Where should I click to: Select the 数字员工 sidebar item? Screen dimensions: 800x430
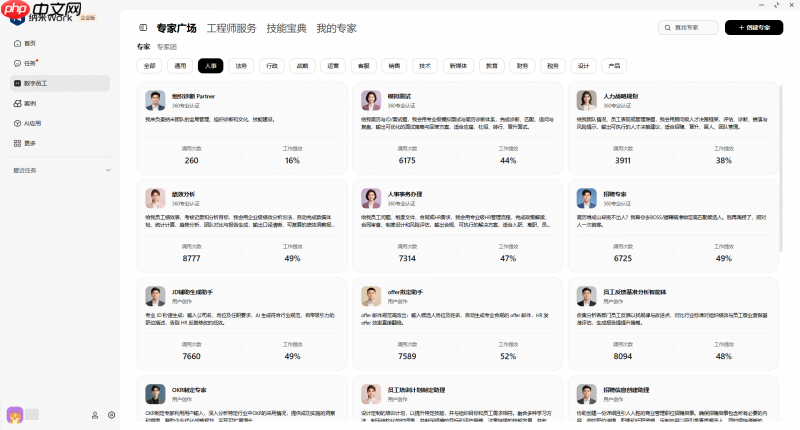(x=60, y=83)
